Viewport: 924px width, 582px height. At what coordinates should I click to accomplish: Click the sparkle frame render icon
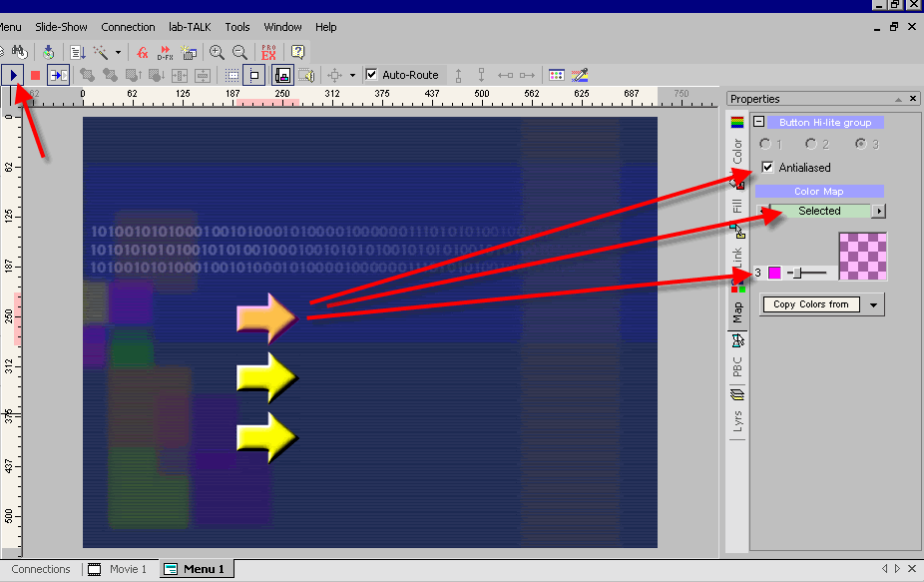[189, 53]
